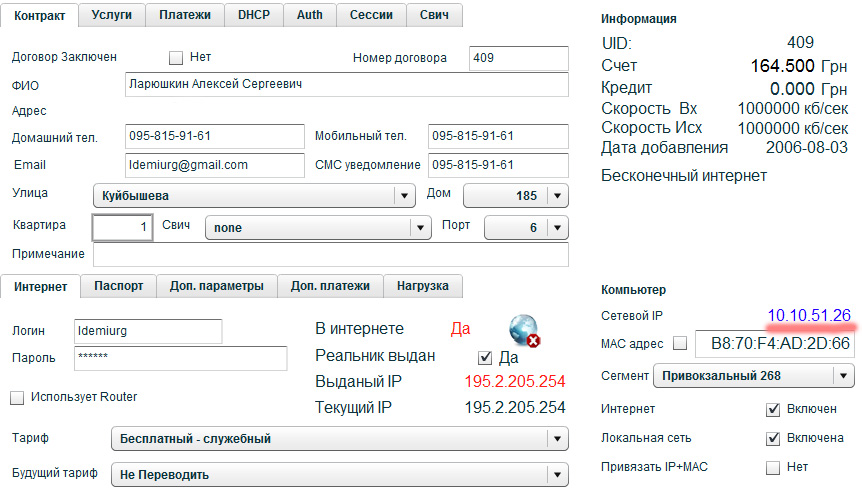Open the Дом house number dropdown
This screenshot has width=862, height=496.
(x=557, y=196)
